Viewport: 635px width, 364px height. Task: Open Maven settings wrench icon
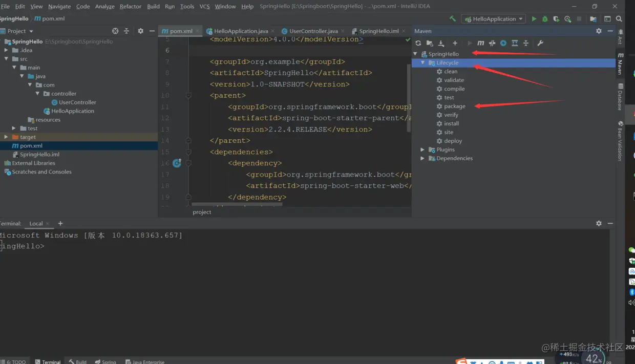540,43
